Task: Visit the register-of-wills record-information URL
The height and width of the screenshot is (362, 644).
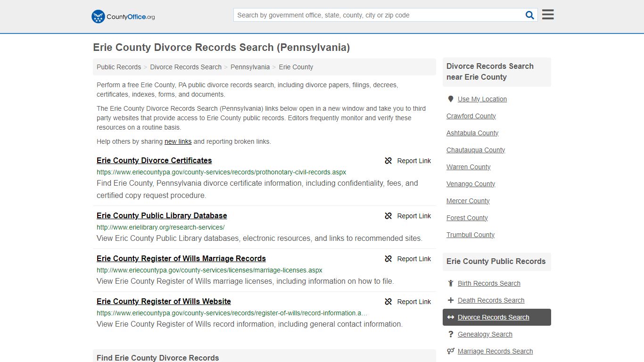Action: click(232, 313)
